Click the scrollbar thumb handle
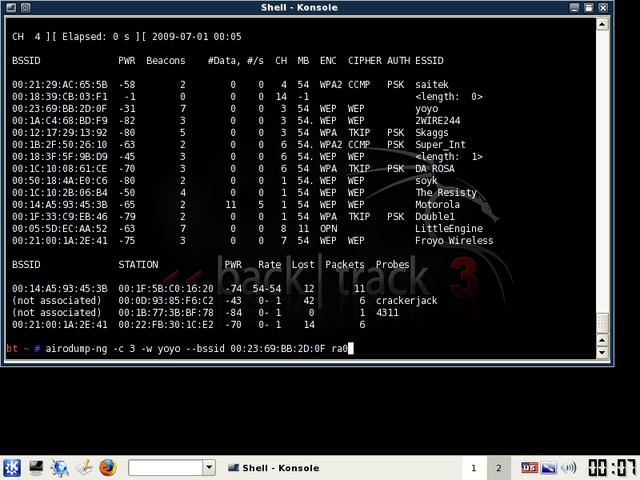 602,323
